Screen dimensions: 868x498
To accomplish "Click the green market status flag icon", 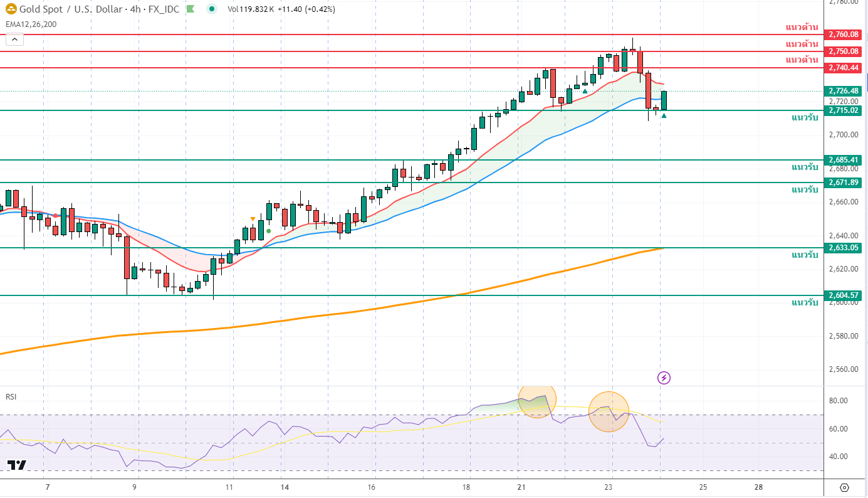I will 191,9.
